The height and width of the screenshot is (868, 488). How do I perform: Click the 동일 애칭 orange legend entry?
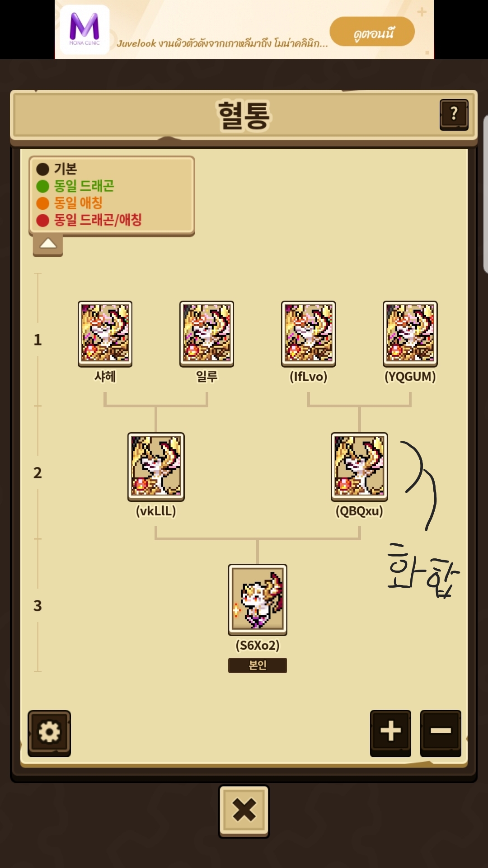[x=70, y=203]
